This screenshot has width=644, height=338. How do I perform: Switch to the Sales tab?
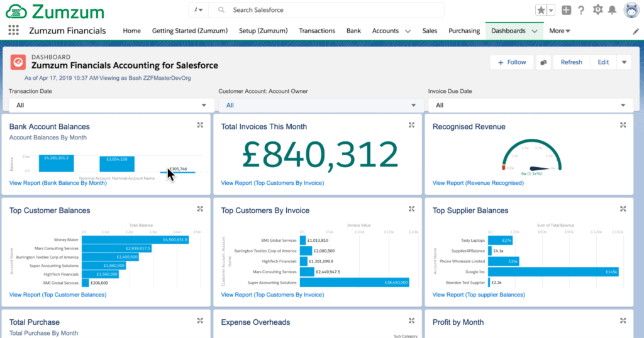coord(430,31)
